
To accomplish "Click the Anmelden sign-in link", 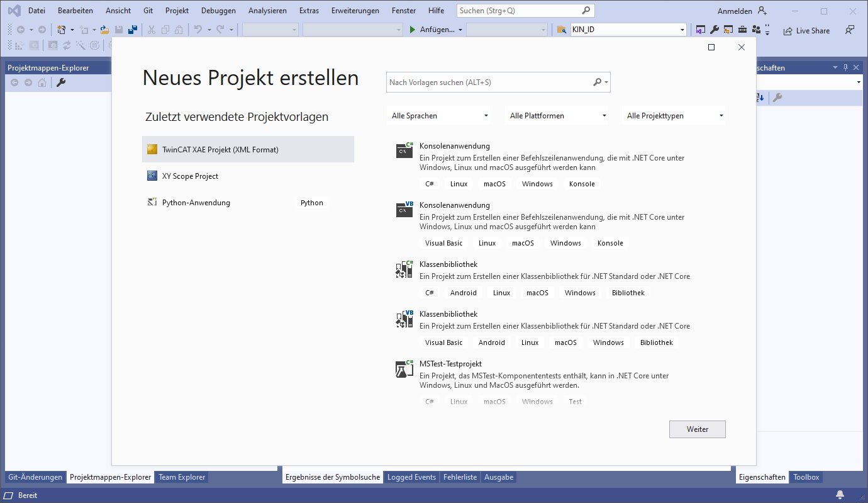I will (735, 11).
